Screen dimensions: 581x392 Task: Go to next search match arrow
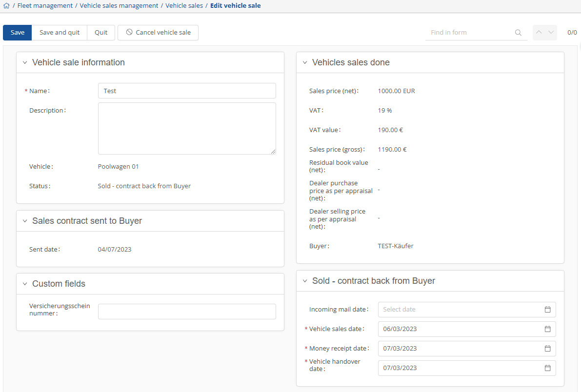click(551, 33)
